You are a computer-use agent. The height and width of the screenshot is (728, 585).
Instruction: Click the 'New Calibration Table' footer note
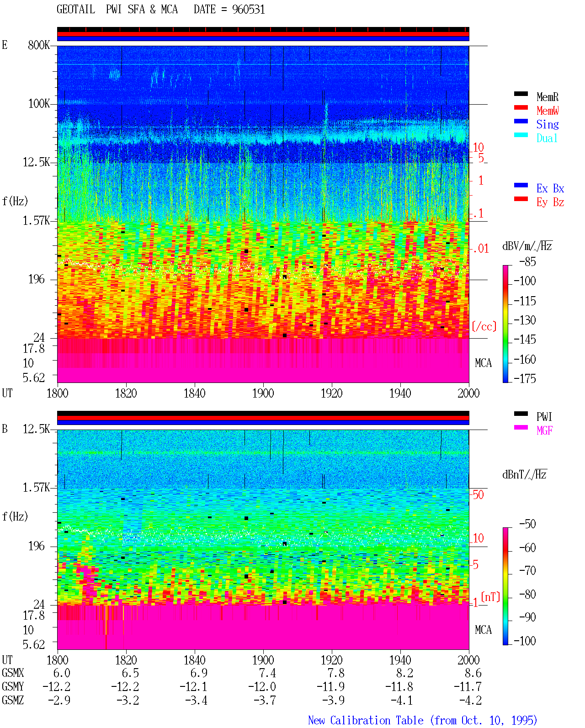423,720
